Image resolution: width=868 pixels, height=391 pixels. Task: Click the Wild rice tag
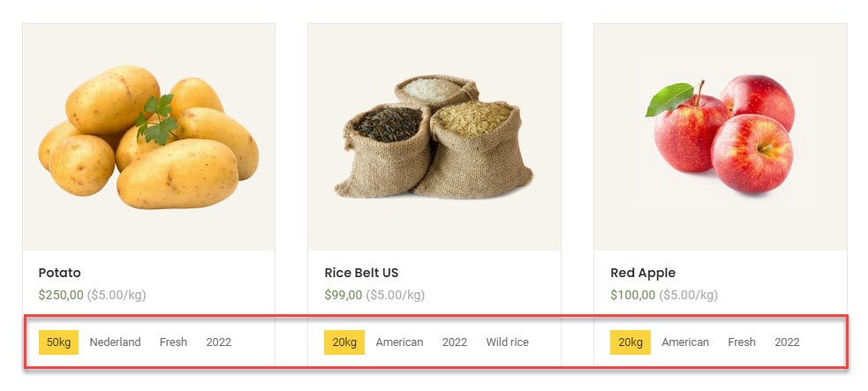508,342
